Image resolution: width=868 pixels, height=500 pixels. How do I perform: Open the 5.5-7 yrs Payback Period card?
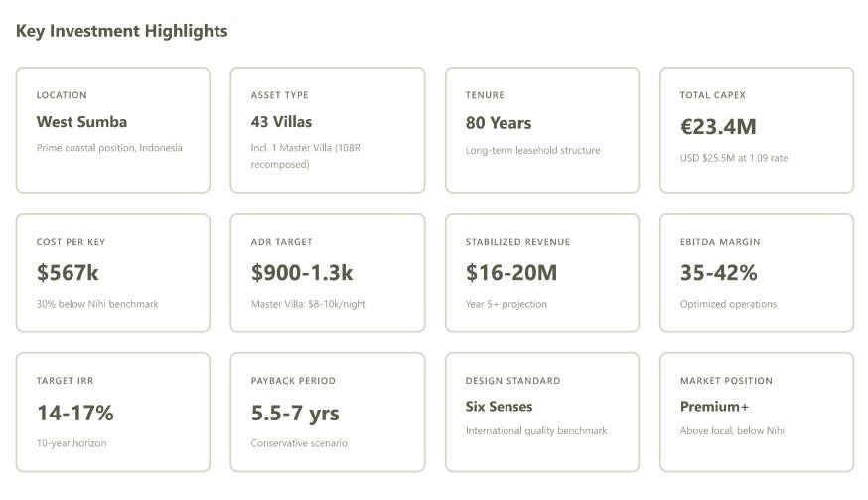point(327,412)
